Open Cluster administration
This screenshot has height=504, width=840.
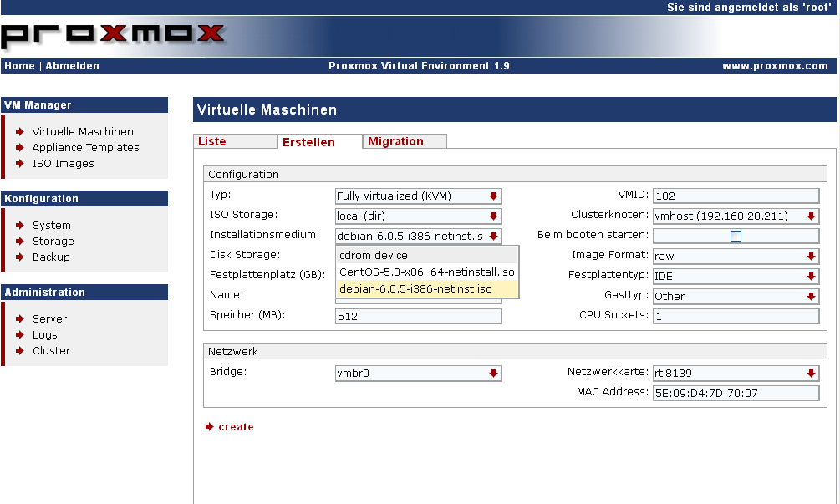click(x=52, y=351)
